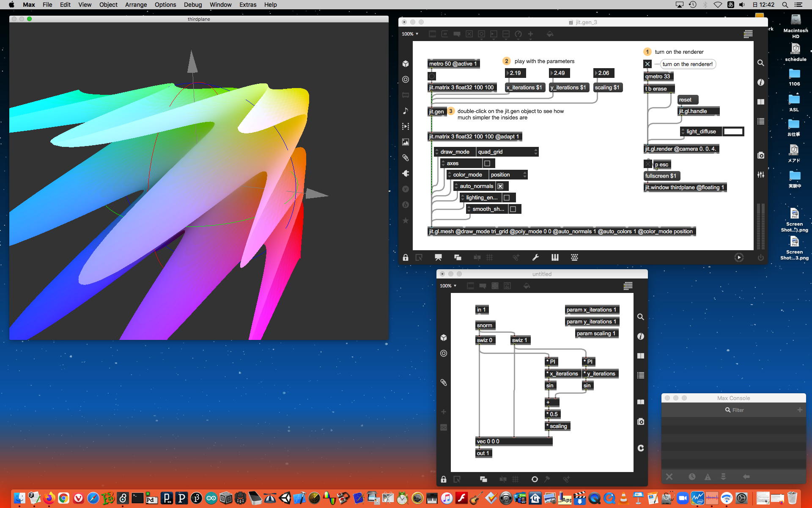Open the 100% zoom dropdown in the jit.gen_3 window
This screenshot has width=812, height=508.
click(410, 34)
